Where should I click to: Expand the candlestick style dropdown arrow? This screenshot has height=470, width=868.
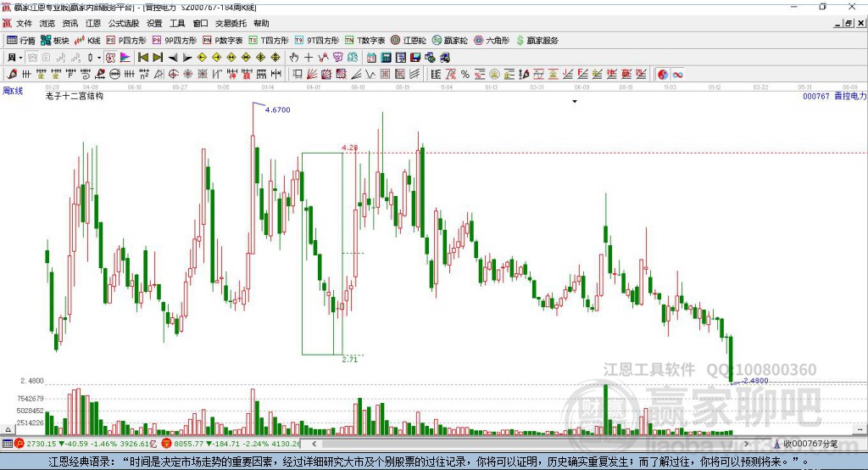point(99,58)
